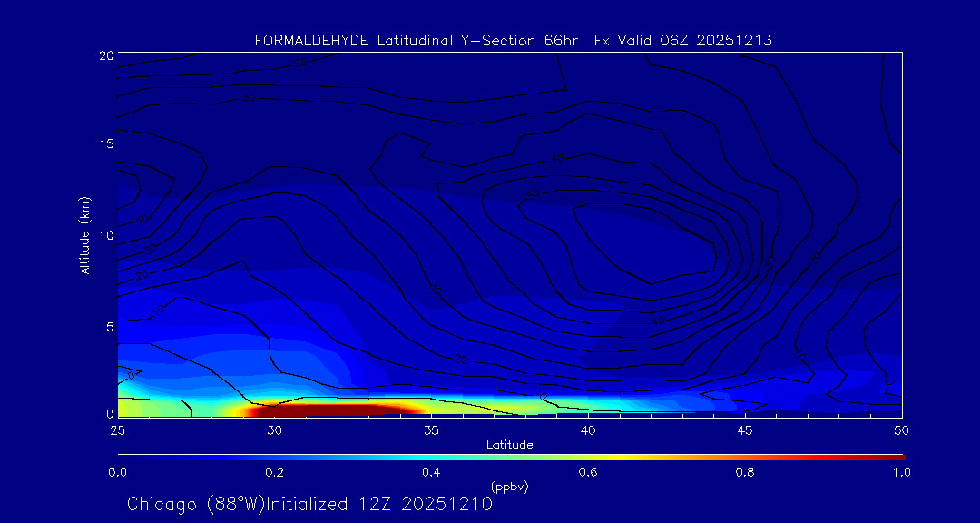
Task: Click the 'Altitude (km)' y-axis label
Action: (85, 234)
